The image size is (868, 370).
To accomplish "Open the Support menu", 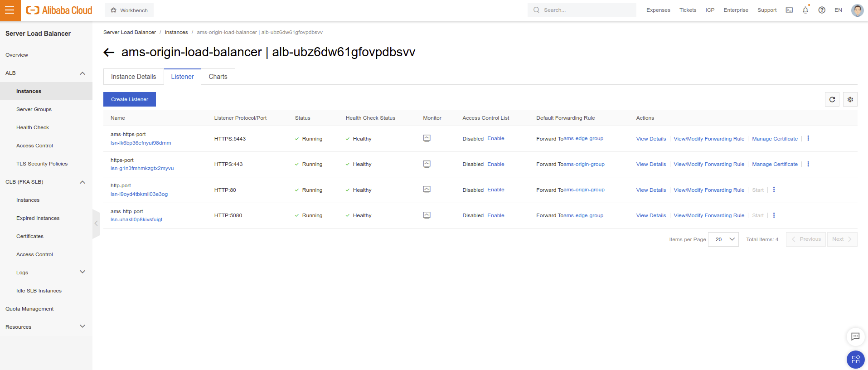I will point(767,10).
